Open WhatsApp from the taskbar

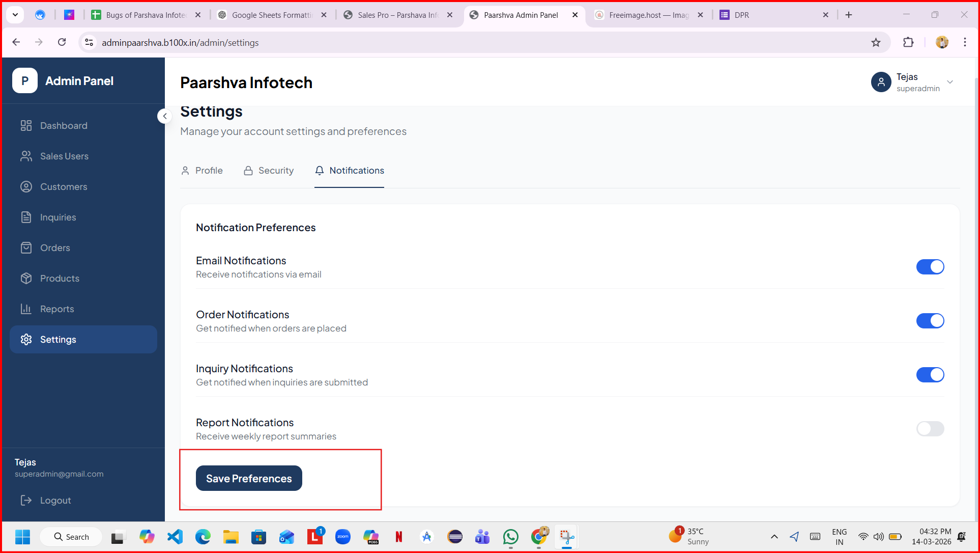click(511, 537)
